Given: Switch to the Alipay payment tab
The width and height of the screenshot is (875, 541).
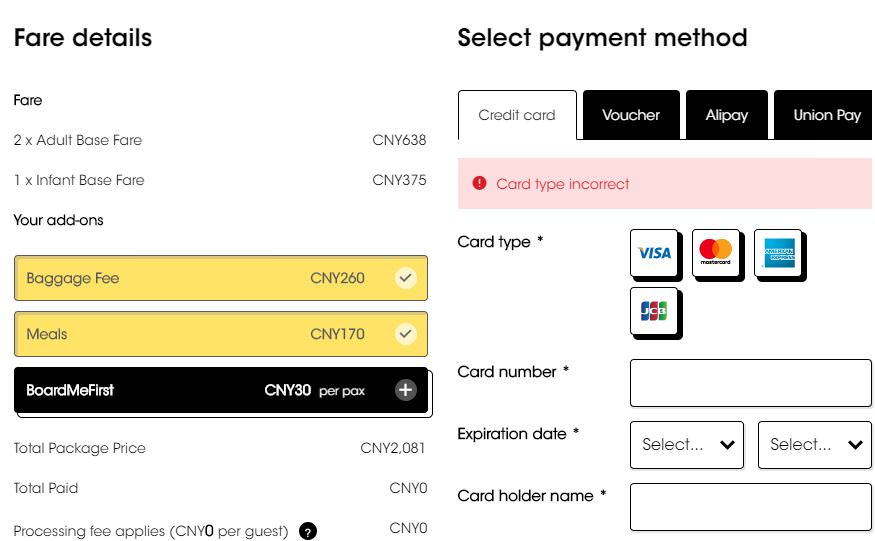Looking at the screenshot, I should [x=727, y=115].
